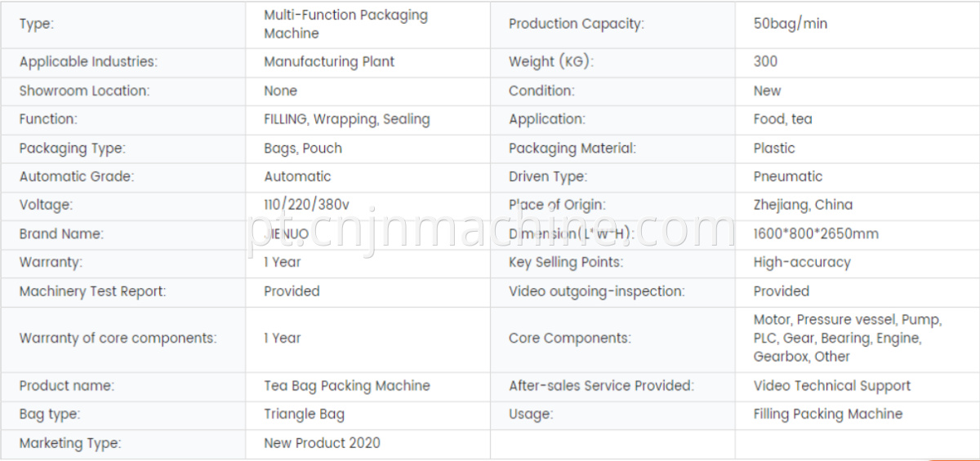Click the 'High-accuracy' key selling point
The image size is (980, 461).
point(802,263)
